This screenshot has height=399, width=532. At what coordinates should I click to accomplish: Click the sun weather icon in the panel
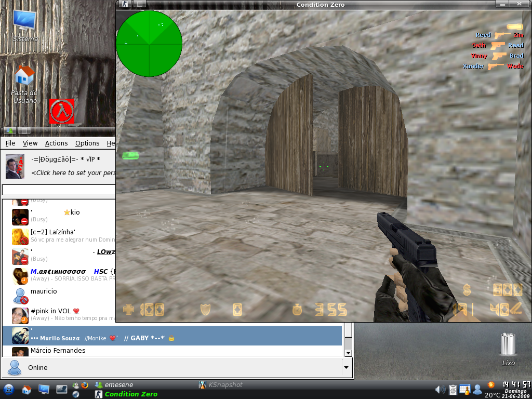490,385
